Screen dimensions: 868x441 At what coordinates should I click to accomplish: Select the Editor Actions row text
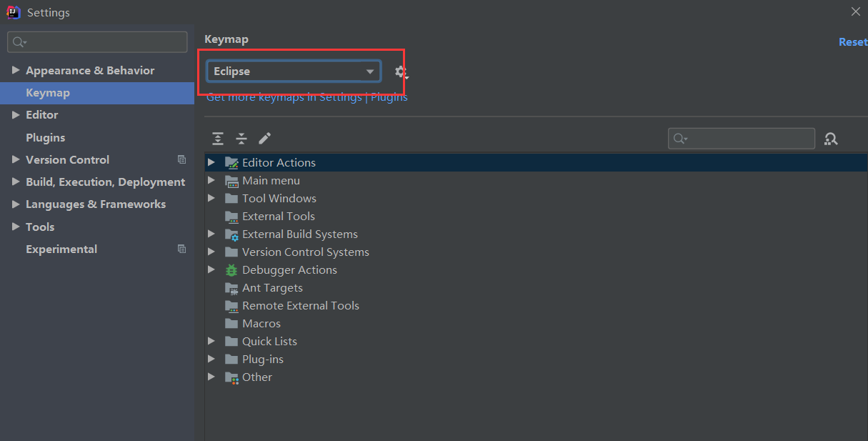279,163
